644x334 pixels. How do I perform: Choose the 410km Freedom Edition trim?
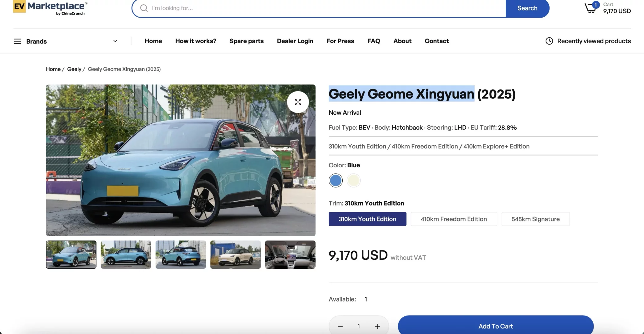click(453, 219)
